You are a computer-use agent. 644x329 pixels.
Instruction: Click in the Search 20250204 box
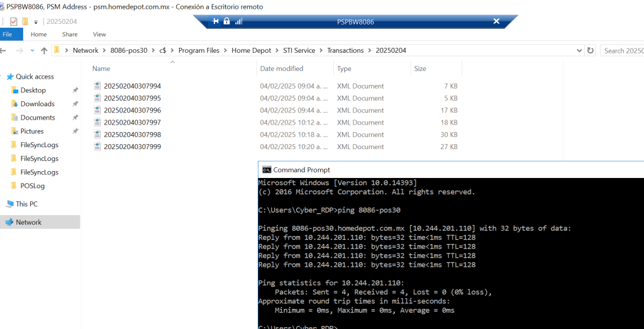[622, 50]
